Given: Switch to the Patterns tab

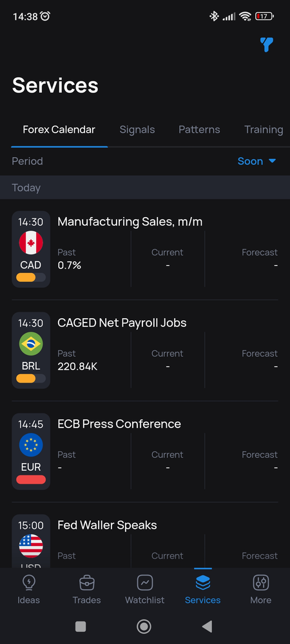Looking at the screenshot, I should (x=199, y=130).
